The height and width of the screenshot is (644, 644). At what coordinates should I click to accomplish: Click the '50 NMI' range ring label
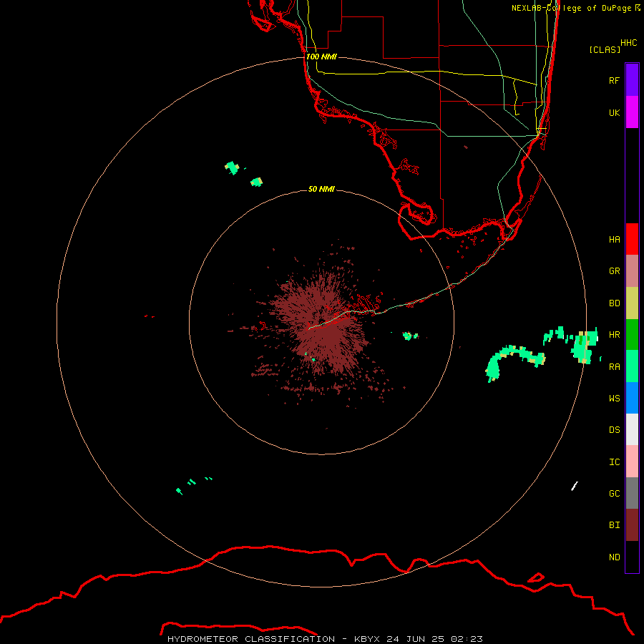(x=321, y=189)
